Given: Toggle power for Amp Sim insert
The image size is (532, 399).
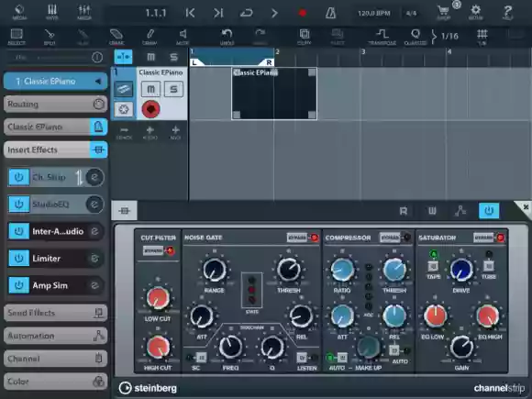Looking at the screenshot, I should [18, 285].
